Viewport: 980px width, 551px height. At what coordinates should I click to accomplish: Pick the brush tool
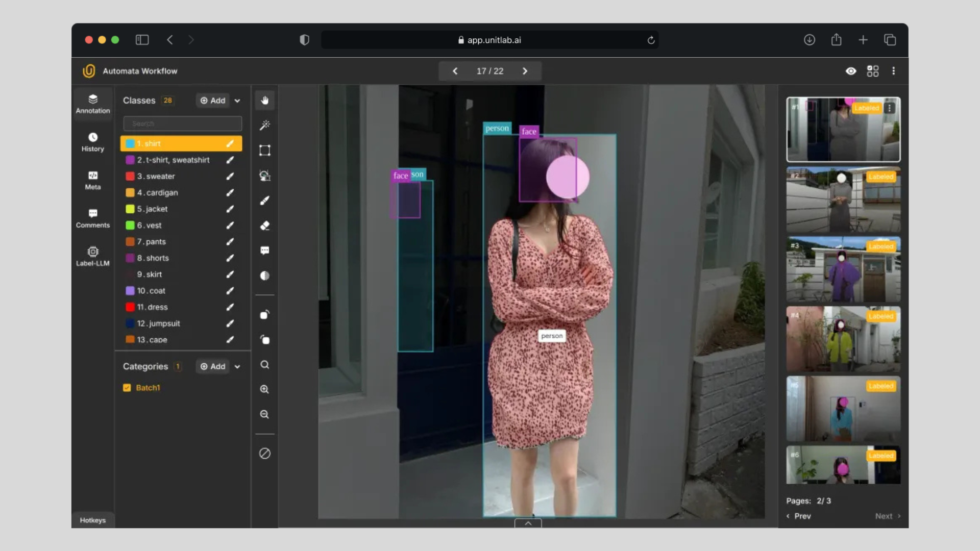click(x=264, y=201)
